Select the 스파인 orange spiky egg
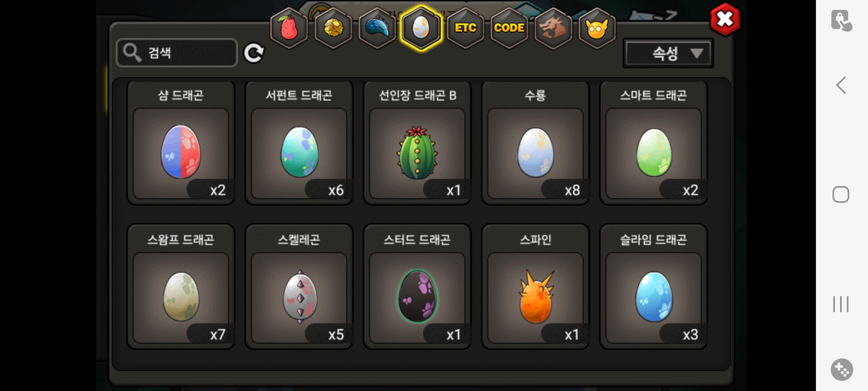Image resolution: width=868 pixels, height=391 pixels. tap(536, 287)
